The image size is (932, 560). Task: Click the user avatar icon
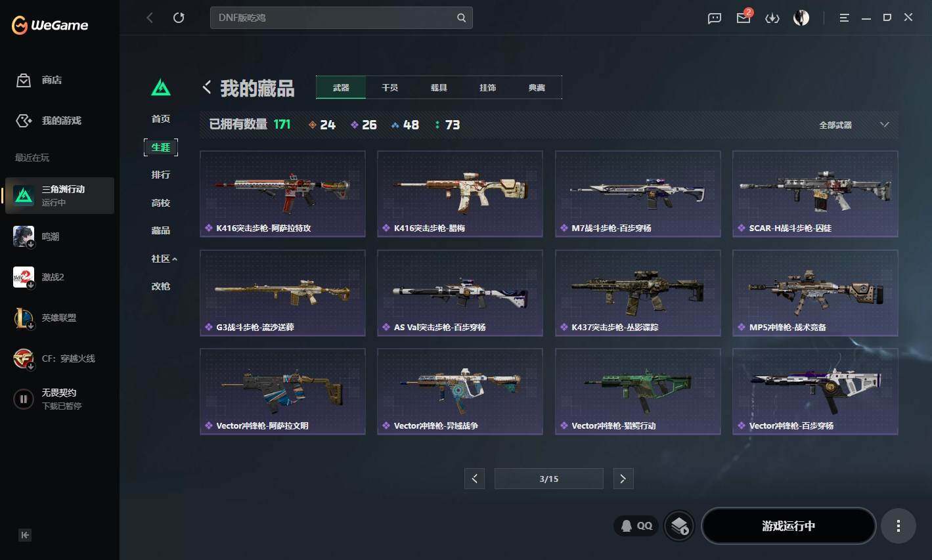point(801,18)
